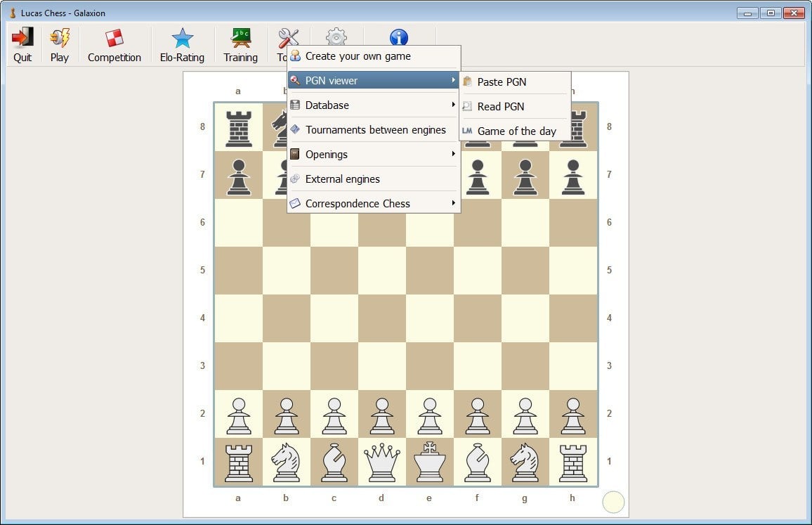Open the Competition toolbar icon
Screen dimensions: 812x525
pyautogui.click(x=114, y=39)
